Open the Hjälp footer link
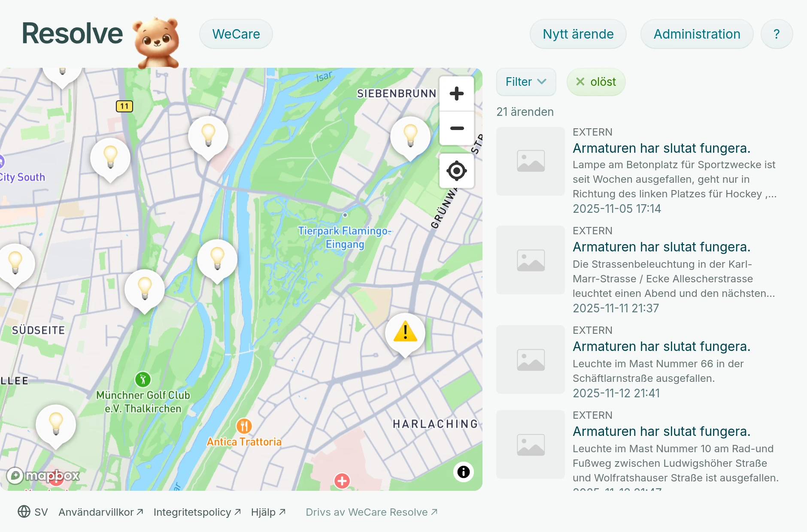 pyautogui.click(x=268, y=512)
